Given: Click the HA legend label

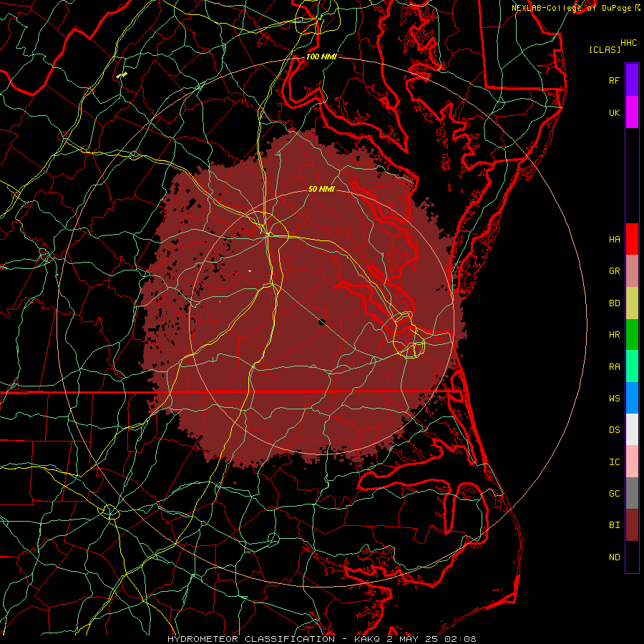Looking at the screenshot, I should click(x=614, y=240).
